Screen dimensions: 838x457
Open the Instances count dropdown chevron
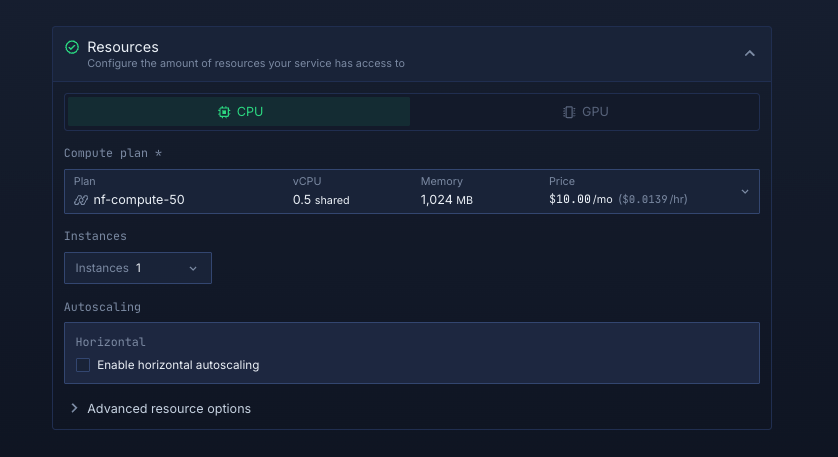pos(193,268)
